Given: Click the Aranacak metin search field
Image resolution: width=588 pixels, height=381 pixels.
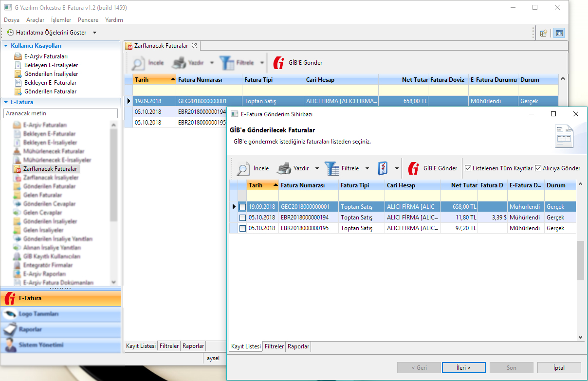Looking at the screenshot, I should pyautogui.click(x=60, y=113).
